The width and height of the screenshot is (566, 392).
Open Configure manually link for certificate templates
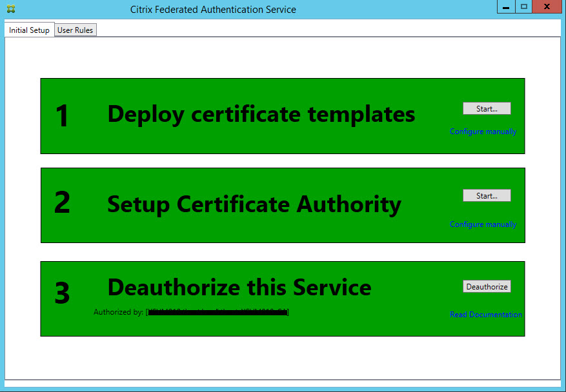point(483,132)
